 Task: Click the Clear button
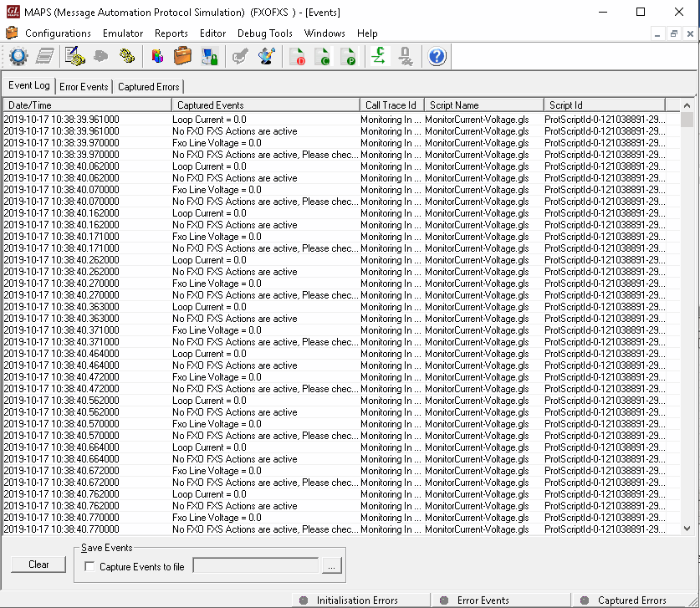pos(38,565)
